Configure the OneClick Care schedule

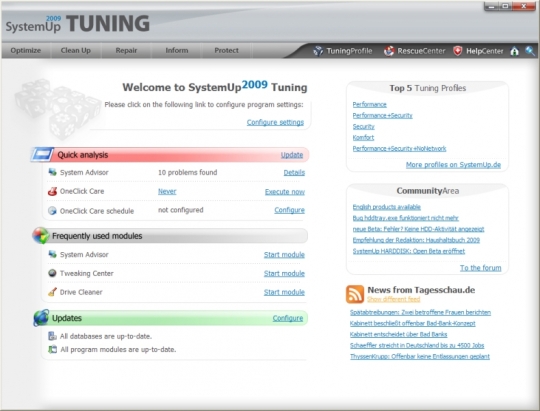click(x=289, y=210)
